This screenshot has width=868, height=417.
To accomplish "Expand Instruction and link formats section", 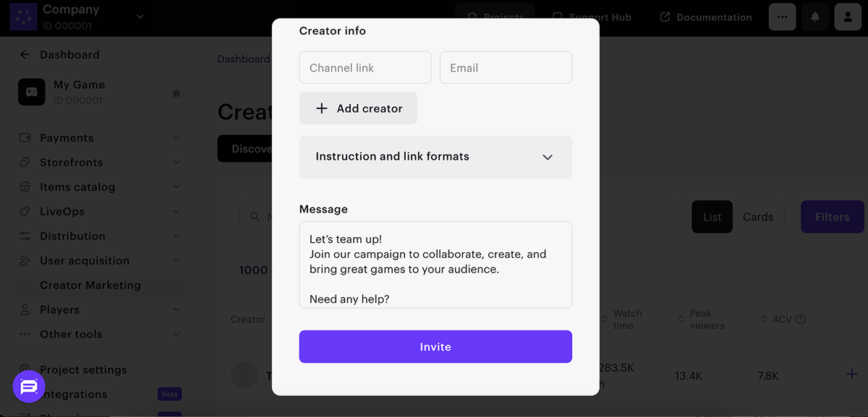I will click(x=435, y=157).
